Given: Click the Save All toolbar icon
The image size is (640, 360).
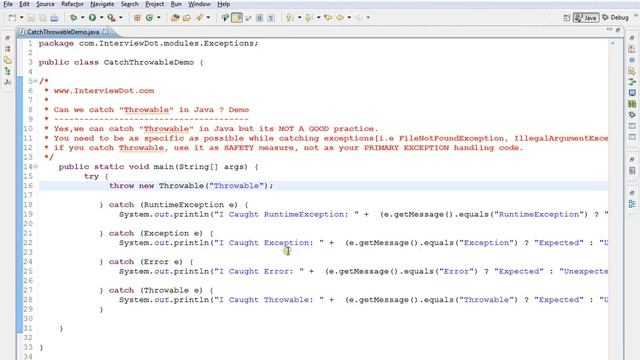Looking at the screenshot, I should (x=43, y=18).
